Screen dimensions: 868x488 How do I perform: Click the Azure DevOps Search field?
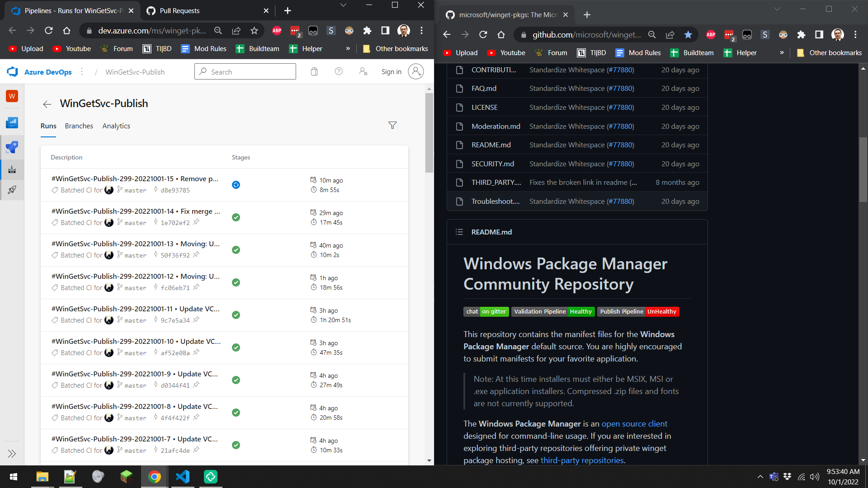click(x=245, y=71)
